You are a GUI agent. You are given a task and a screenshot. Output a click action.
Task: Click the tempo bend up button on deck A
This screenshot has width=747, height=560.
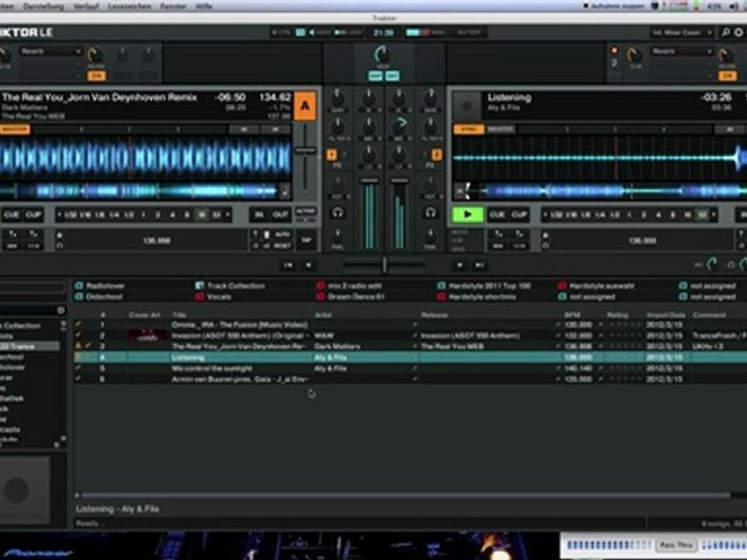(x=33, y=234)
